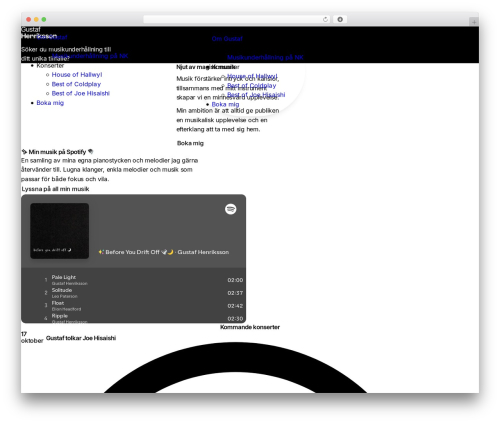
Task: Play the track Ripple
Action: [60, 316]
